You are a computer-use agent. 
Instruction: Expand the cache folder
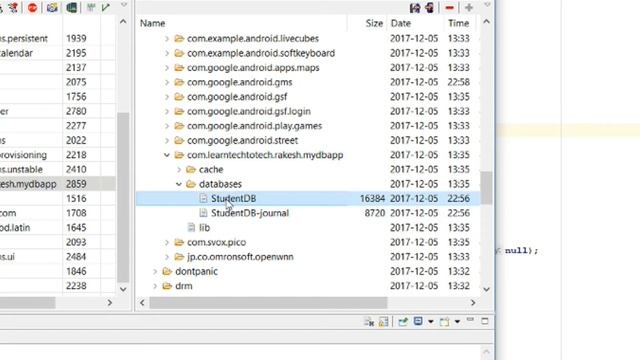(179, 169)
